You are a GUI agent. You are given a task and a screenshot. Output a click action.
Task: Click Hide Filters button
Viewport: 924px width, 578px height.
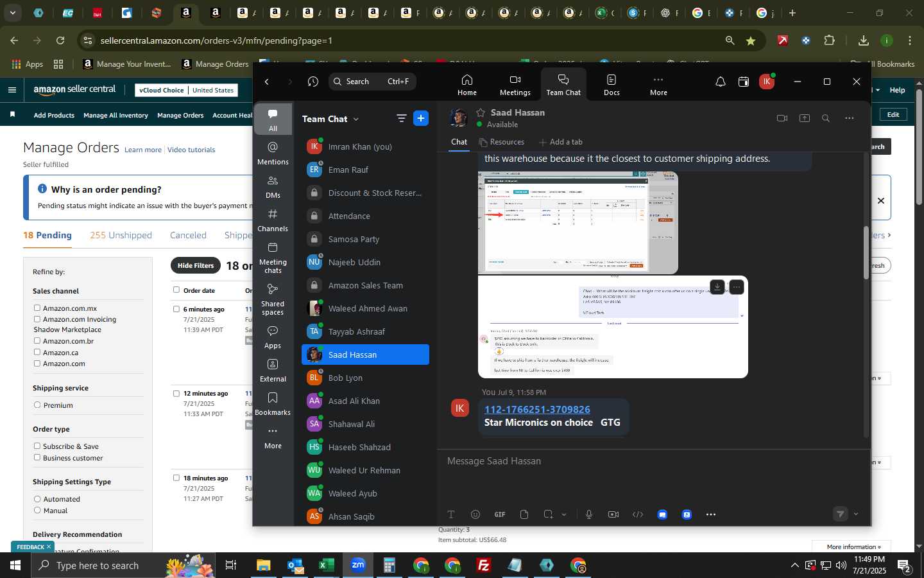point(196,265)
